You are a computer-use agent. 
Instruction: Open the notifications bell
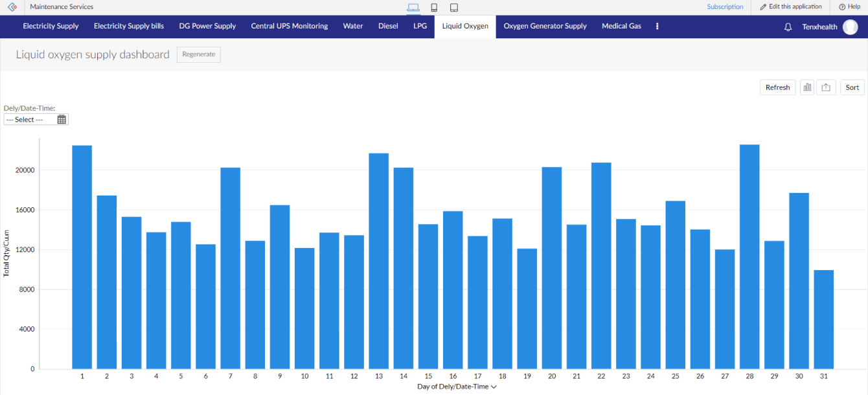click(x=788, y=27)
